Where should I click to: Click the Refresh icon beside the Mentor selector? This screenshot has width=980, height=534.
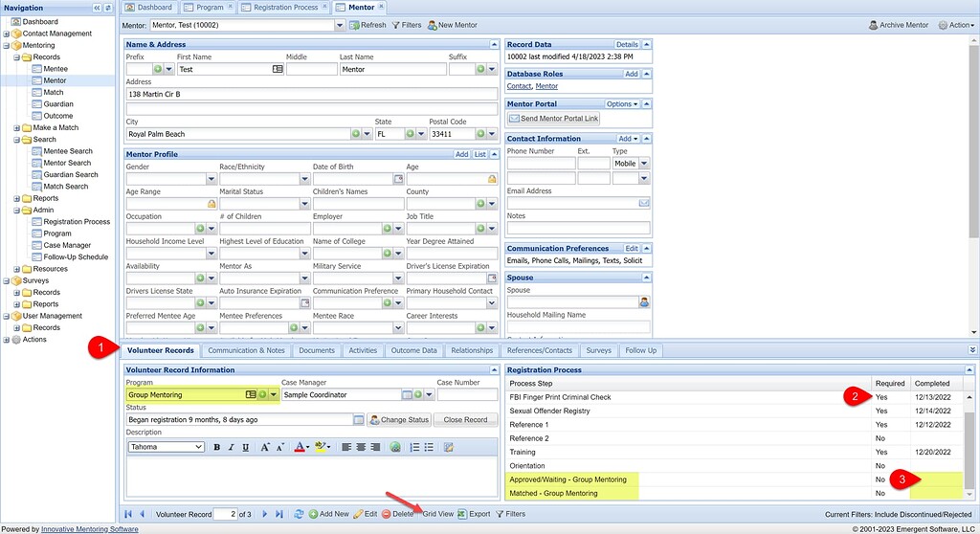(354, 25)
